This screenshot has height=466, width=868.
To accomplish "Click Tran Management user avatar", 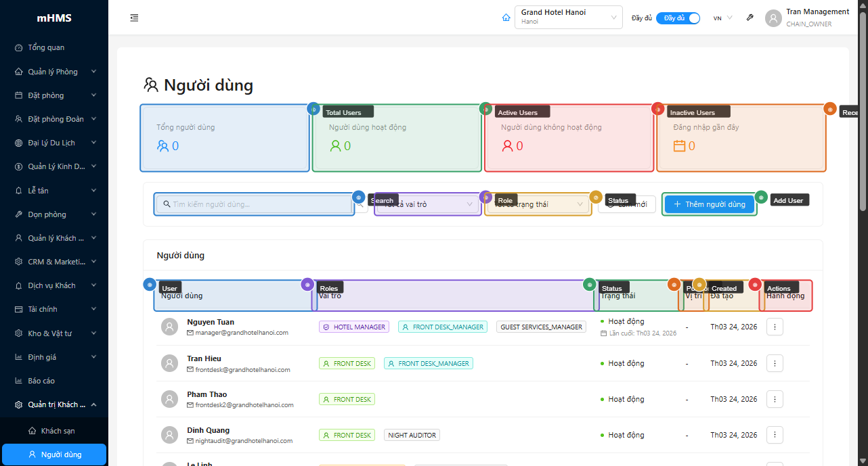I will [773, 18].
